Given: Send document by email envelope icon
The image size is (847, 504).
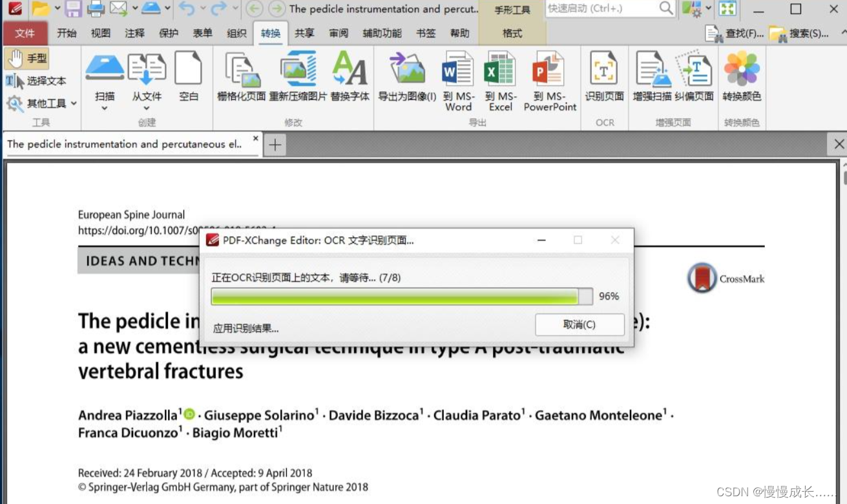Looking at the screenshot, I should coord(118,8).
